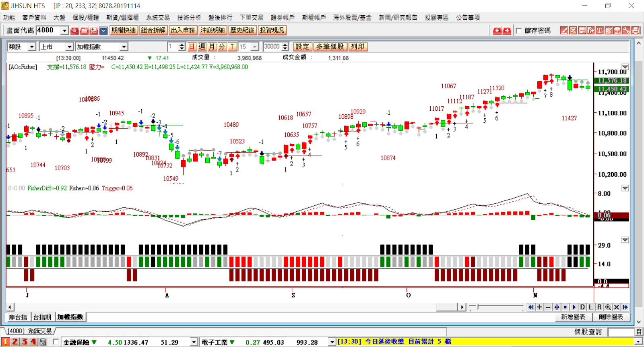This screenshot has width=644, height=347.
Task: Click the third red toolbar icon after screen code
Action: coord(94,31)
